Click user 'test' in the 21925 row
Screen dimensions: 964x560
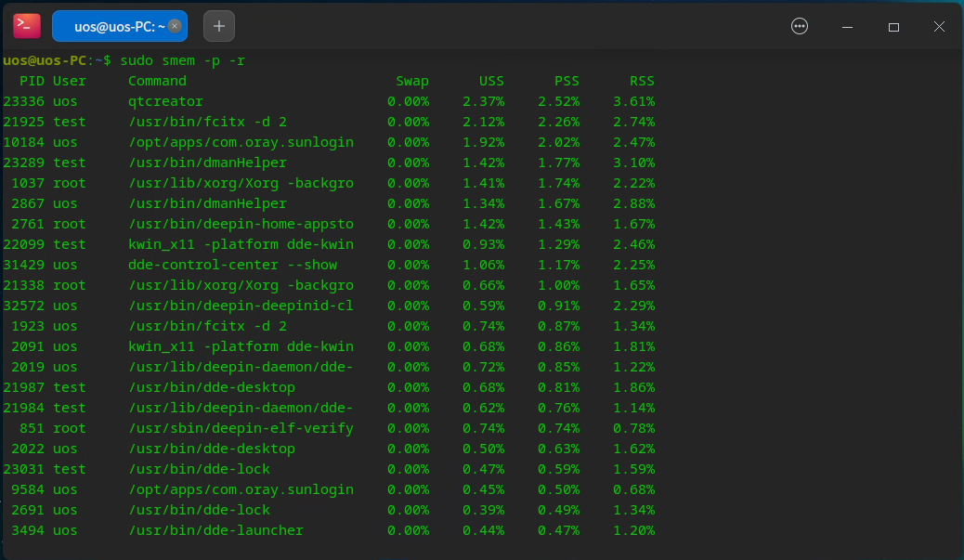click(x=69, y=122)
